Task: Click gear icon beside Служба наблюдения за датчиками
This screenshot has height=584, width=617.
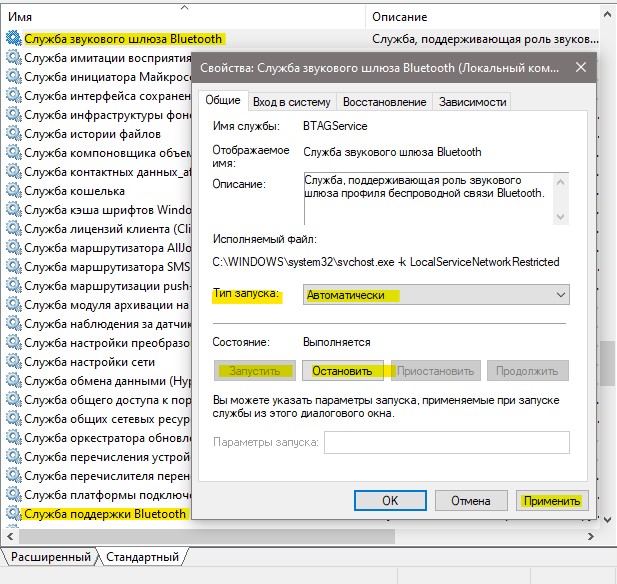Action: pos(14,323)
